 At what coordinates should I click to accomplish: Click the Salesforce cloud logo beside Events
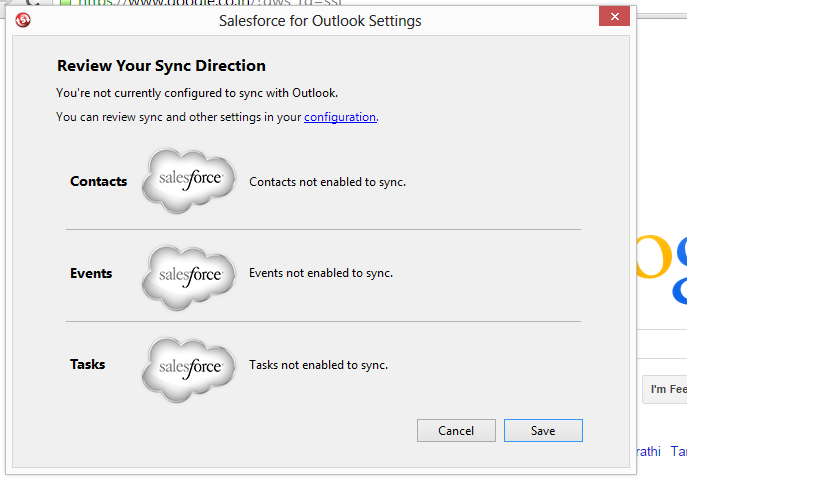[x=189, y=274]
